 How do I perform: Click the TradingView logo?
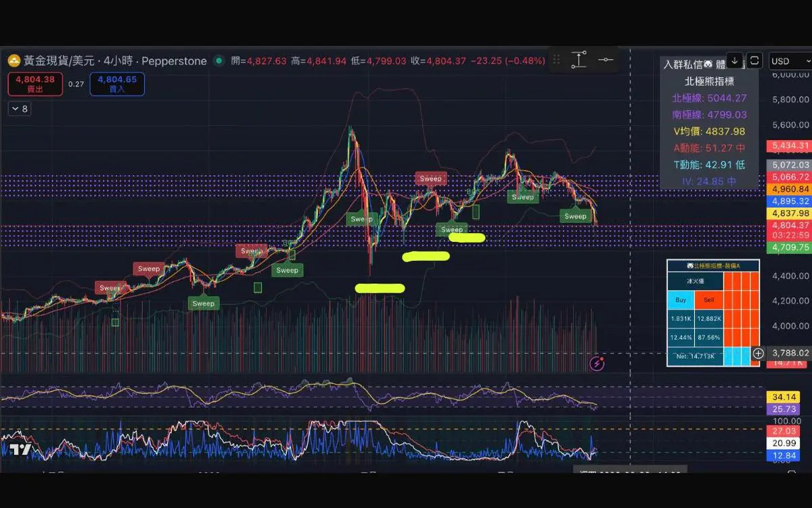tap(19, 450)
